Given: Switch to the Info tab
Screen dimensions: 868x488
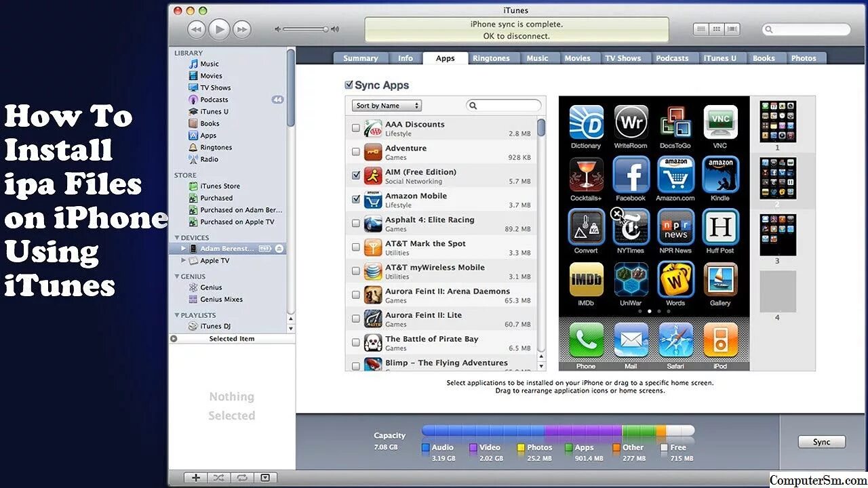Looking at the screenshot, I should point(406,58).
